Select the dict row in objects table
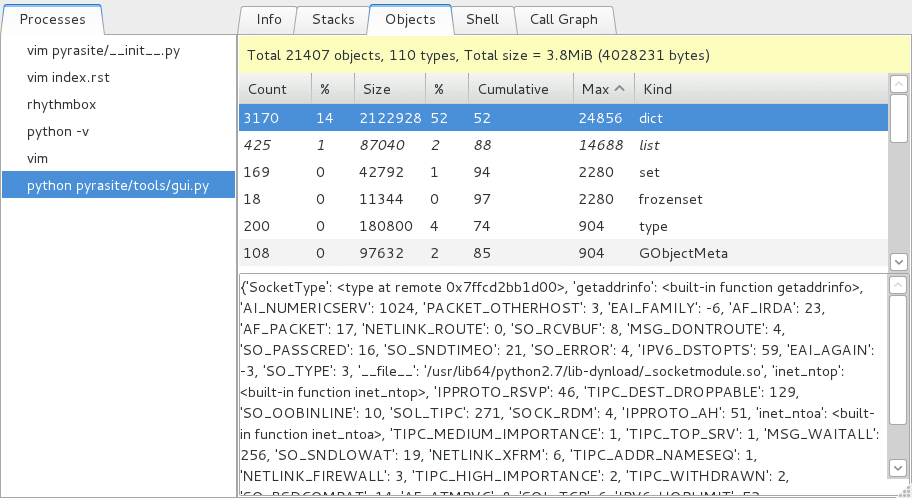The width and height of the screenshot is (912, 498). coord(563,118)
